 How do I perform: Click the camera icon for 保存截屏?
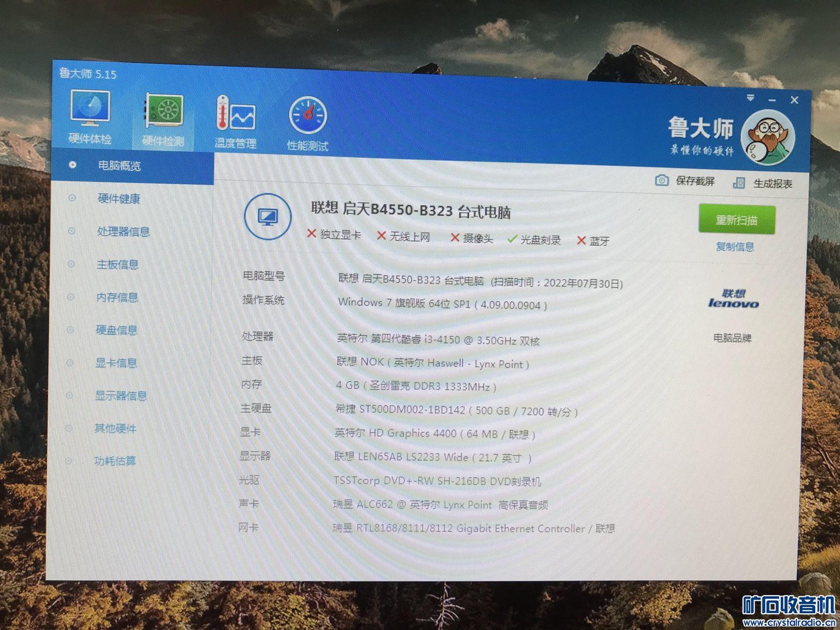point(661,180)
